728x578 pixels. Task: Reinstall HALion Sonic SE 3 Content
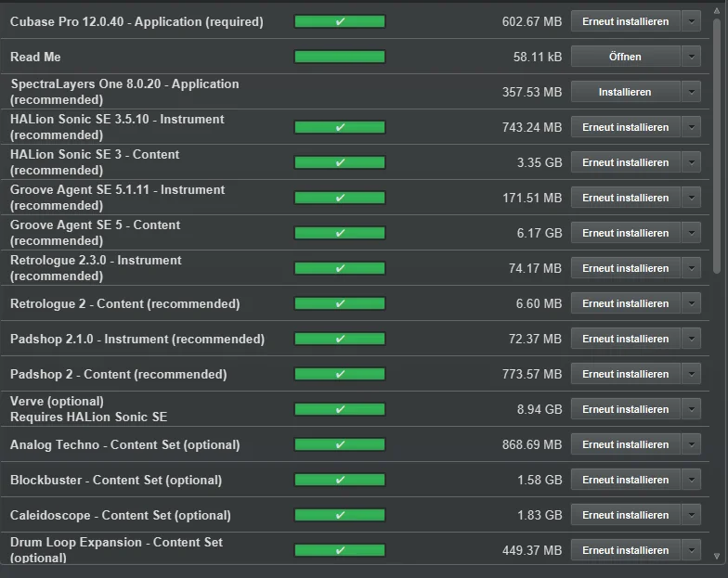pos(626,162)
